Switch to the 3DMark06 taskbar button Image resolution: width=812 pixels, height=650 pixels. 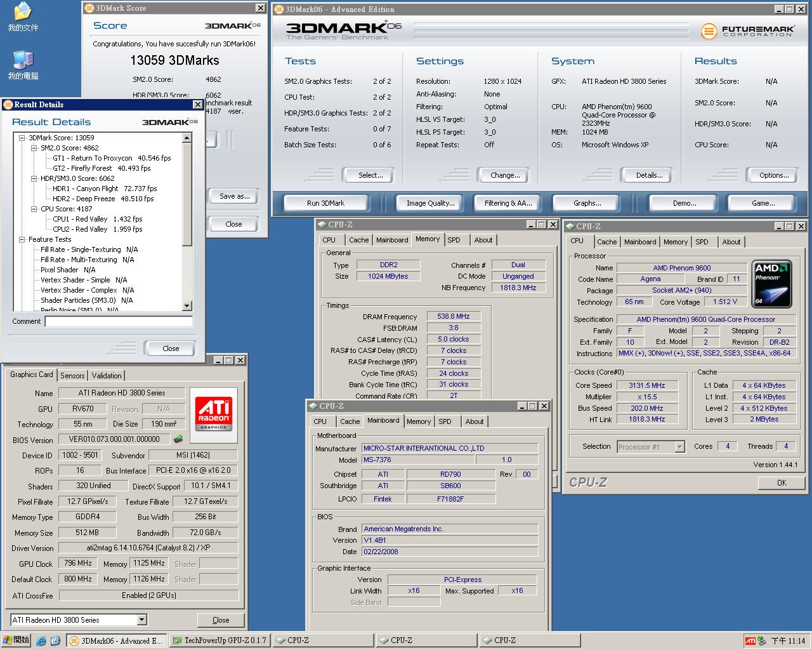click(x=117, y=640)
